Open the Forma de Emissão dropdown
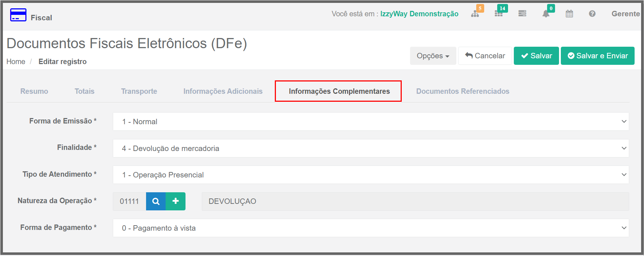The image size is (644, 256). click(371, 122)
